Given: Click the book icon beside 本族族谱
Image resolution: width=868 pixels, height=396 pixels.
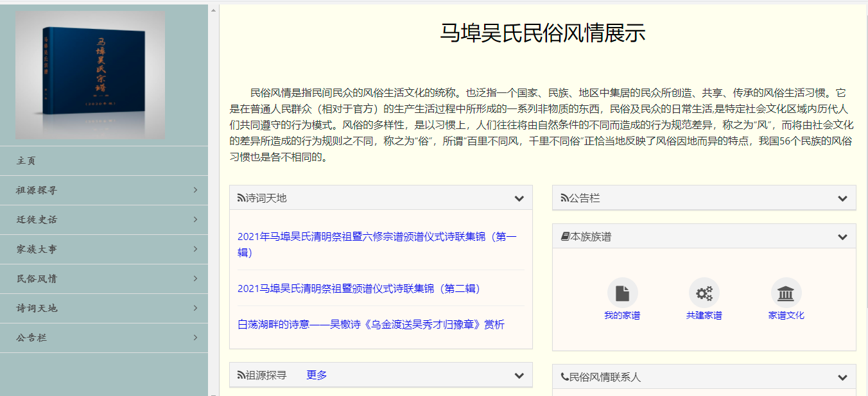Looking at the screenshot, I should (565, 237).
